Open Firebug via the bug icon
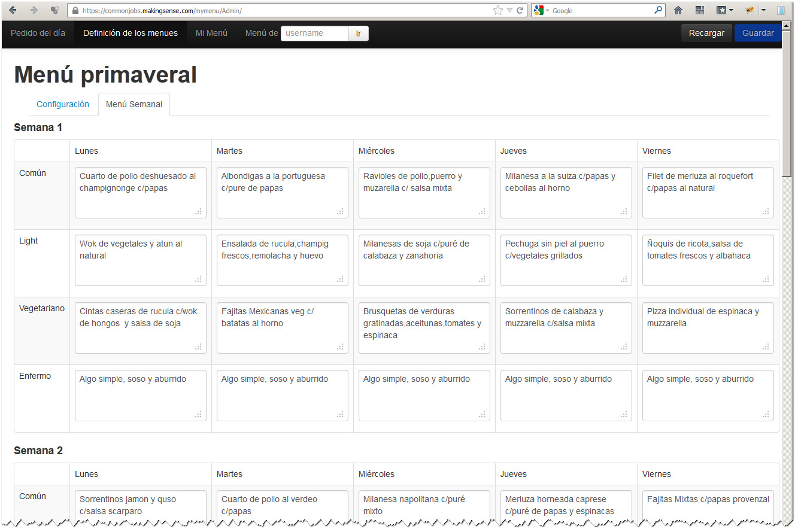 tap(750, 10)
